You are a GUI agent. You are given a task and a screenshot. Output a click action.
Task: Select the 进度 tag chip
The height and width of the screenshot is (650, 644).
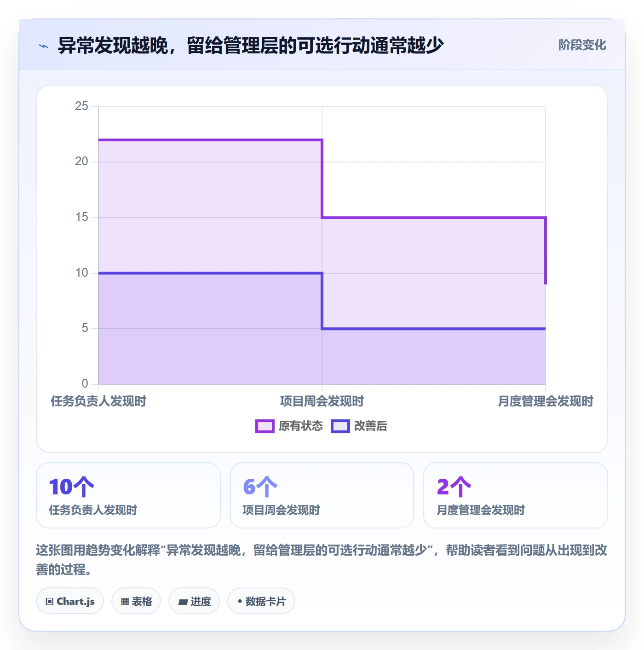coord(194,601)
